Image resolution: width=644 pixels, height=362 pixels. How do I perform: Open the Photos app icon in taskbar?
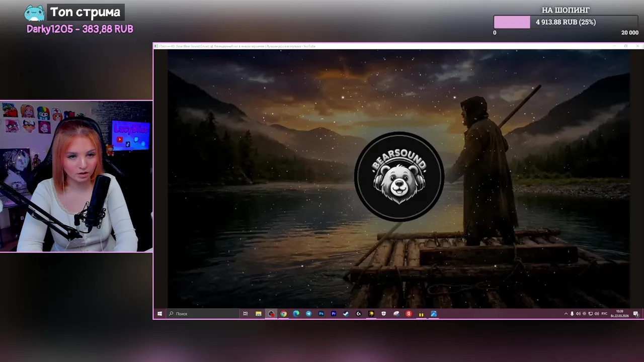coord(434,314)
